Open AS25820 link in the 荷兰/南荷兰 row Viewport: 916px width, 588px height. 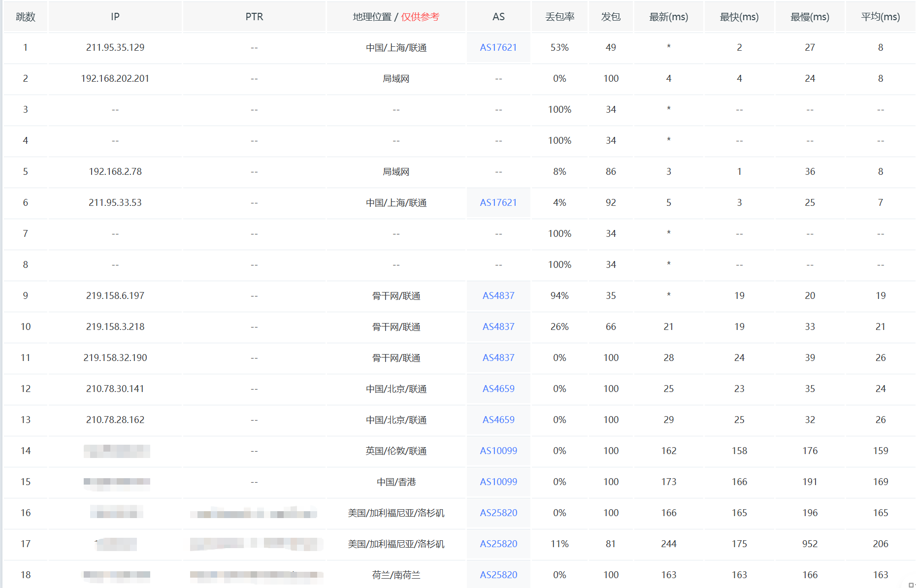(x=498, y=575)
